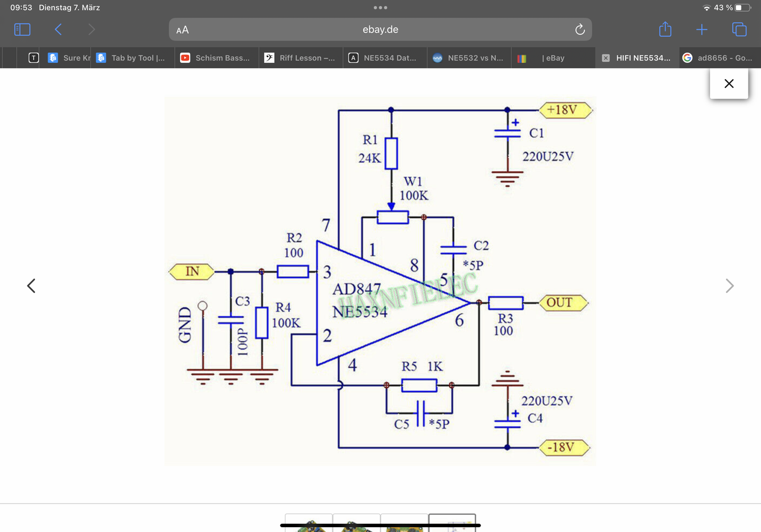Close the HIFI NE5534 tab
Screen dimensions: 761x532
tap(605, 58)
